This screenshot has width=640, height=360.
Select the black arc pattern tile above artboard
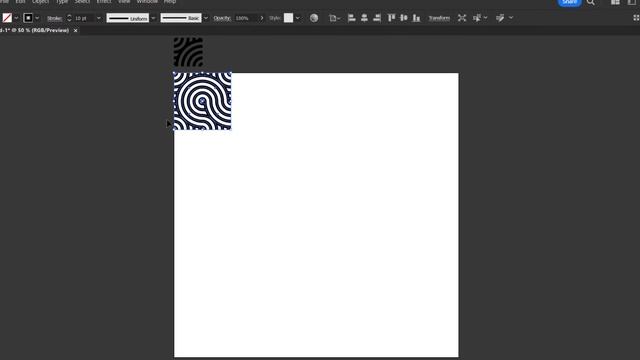coord(188,52)
